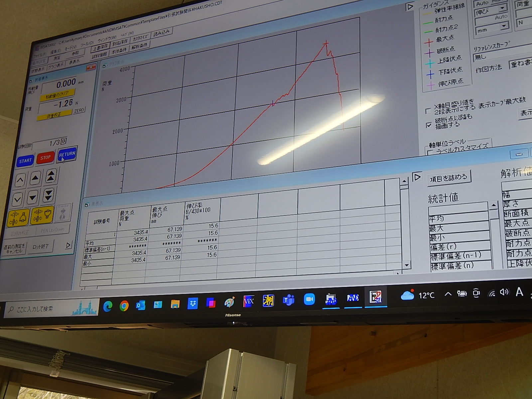The width and height of the screenshot is (532, 399).
Task: Click the first yellow grip clamp icon
Action: coord(19,218)
